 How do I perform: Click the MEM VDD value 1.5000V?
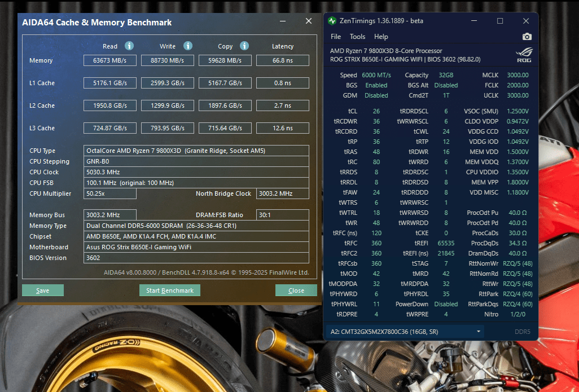[x=517, y=152]
